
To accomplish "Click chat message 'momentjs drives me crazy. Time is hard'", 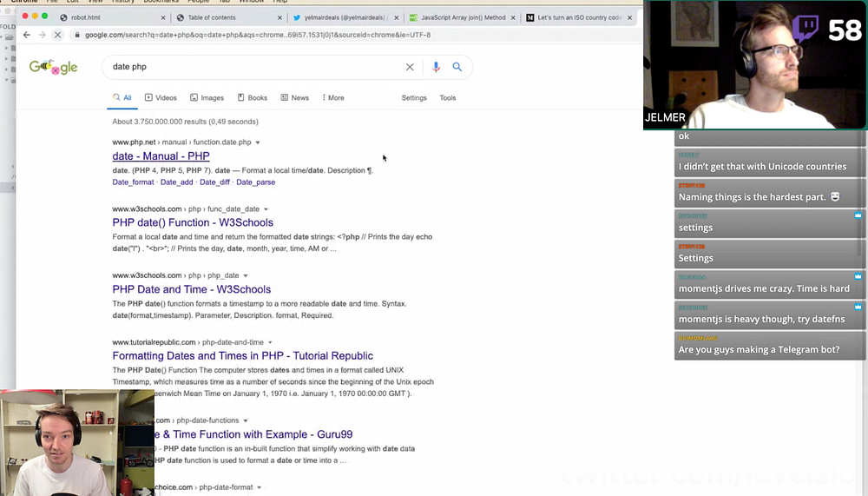I will coord(769,285).
